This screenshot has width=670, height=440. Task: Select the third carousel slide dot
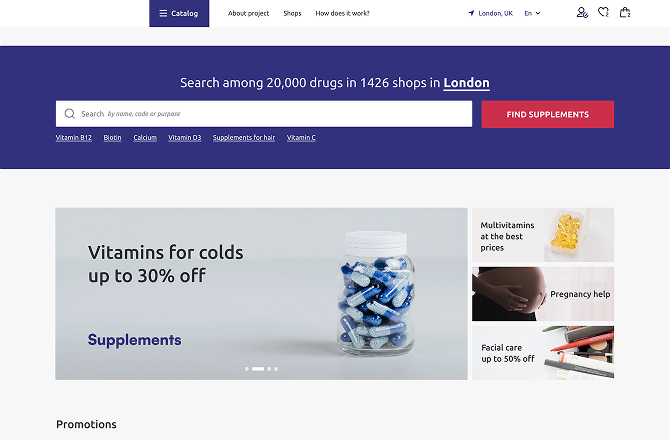pos(269,369)
